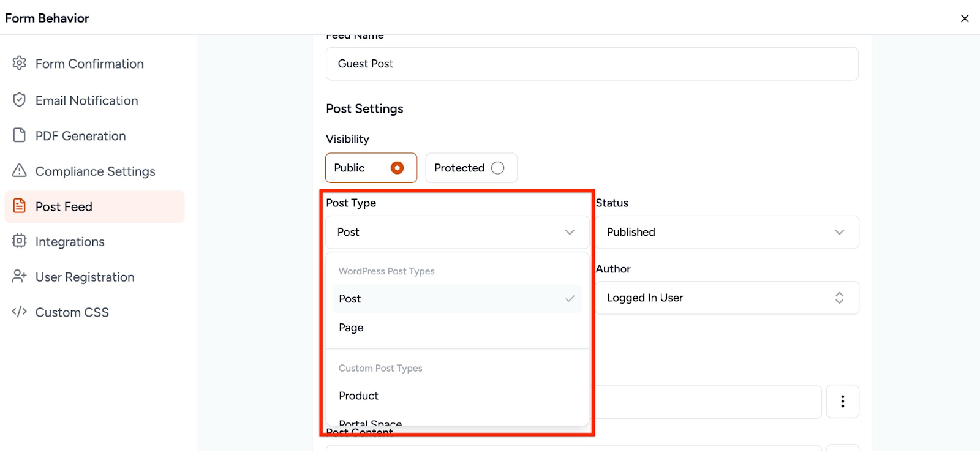The width and height of the screenshot is (980, 458).
Task: Click the Integrations chip icon
Action: 20,241
